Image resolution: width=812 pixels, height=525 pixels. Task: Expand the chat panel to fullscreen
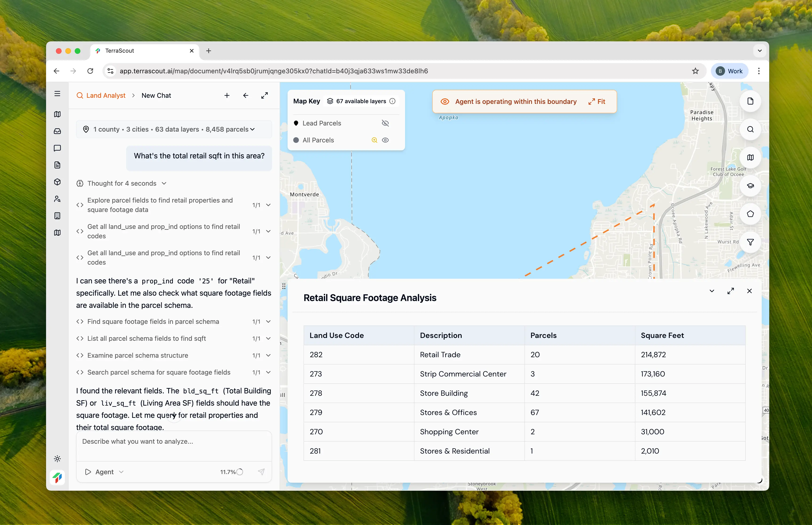[x=264, y=95]
